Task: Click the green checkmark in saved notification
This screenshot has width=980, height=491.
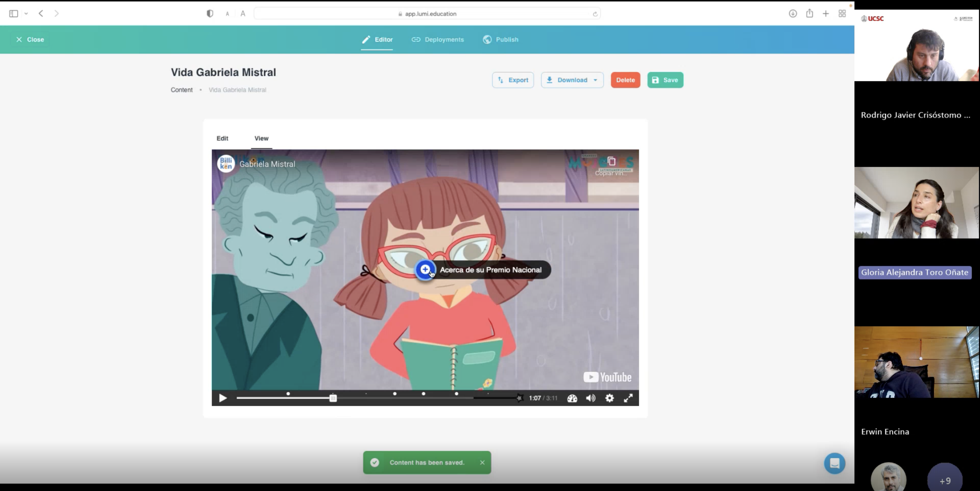Action: pyautogui.click(x=375, y=463)
